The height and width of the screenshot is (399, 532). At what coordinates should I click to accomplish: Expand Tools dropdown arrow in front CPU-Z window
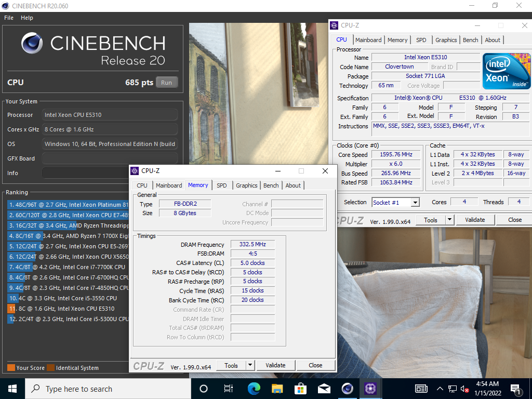pyautogui.click(x=250, y=365)
